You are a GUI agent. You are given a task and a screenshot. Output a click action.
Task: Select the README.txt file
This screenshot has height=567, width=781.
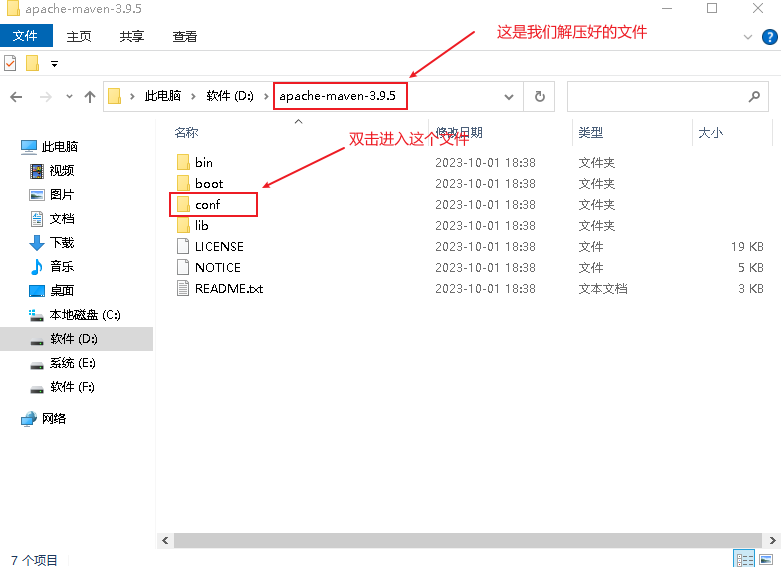click(x=229, y=288)
